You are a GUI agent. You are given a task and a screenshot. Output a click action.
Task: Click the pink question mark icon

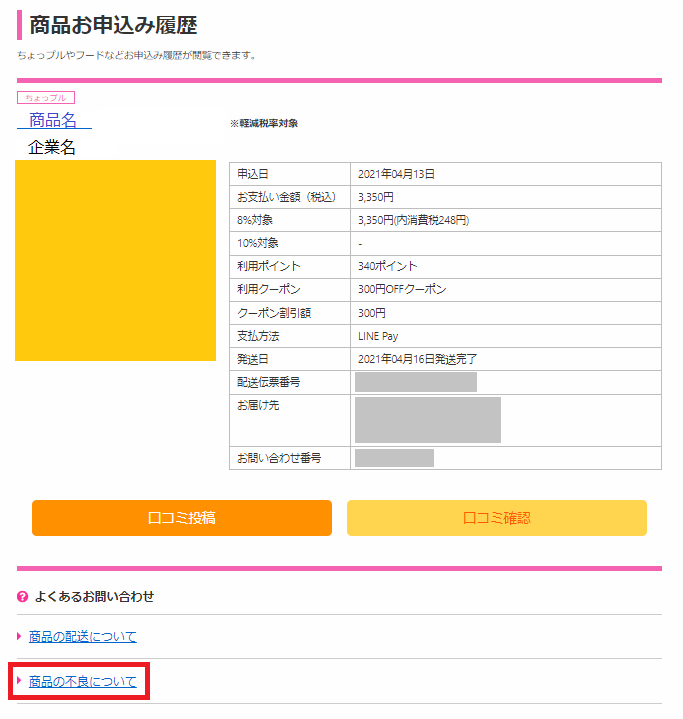[x=22, y=597]
